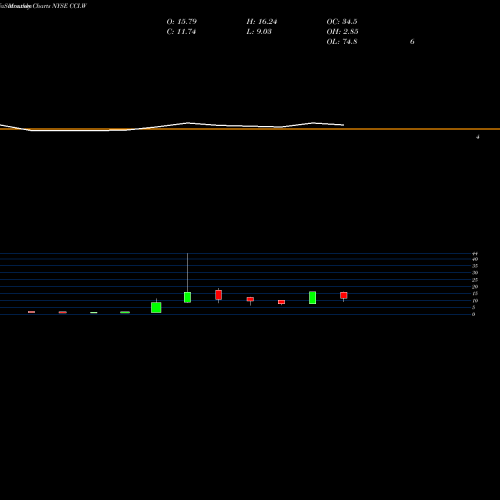Click the "Charts NYSE" chart title text
This screenshot has height=500, width=500.
click(x=50, y=6)
